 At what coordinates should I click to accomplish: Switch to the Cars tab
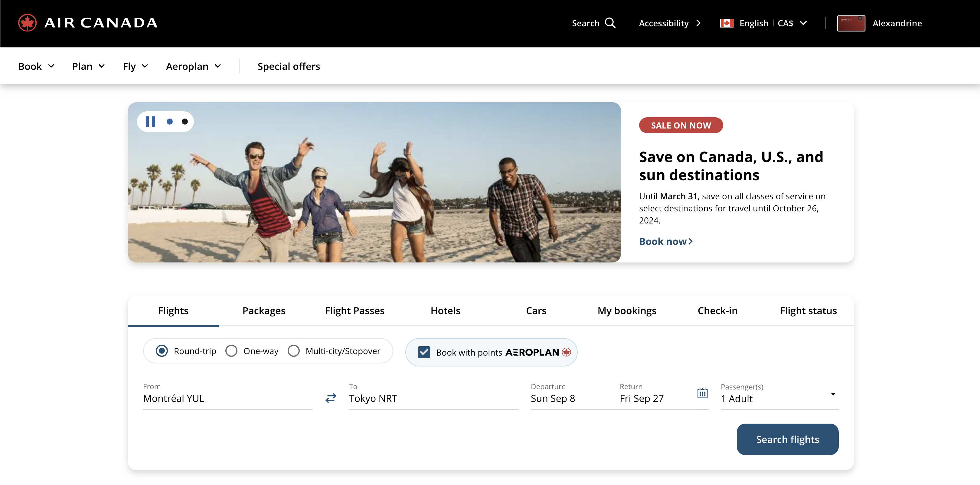tap(536, 311)
